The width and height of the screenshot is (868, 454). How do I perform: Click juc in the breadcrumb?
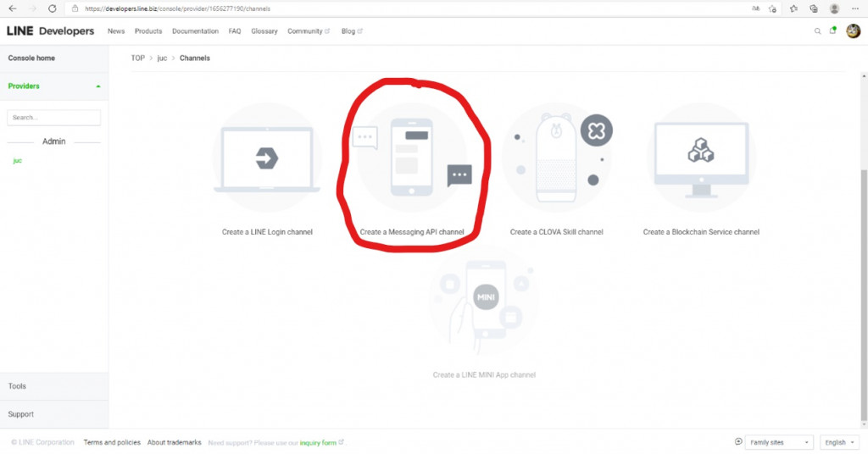(162, 58)
